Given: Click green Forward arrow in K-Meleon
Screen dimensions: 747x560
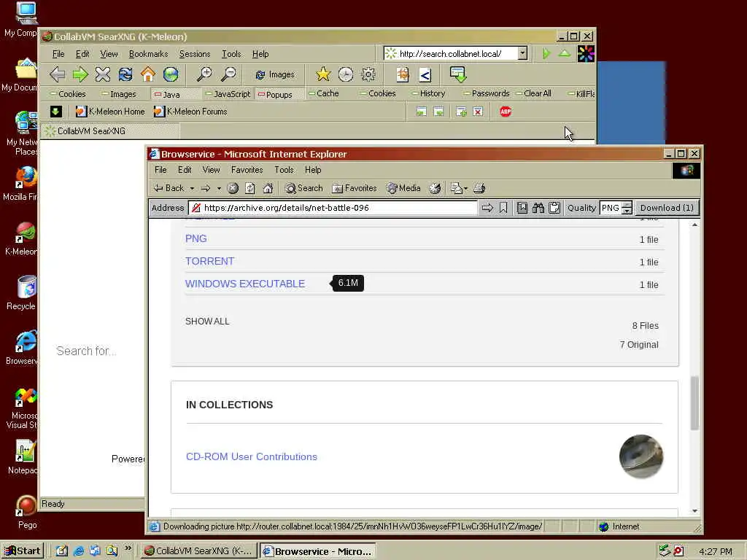Looking at the screenshot, I should 80,74.
